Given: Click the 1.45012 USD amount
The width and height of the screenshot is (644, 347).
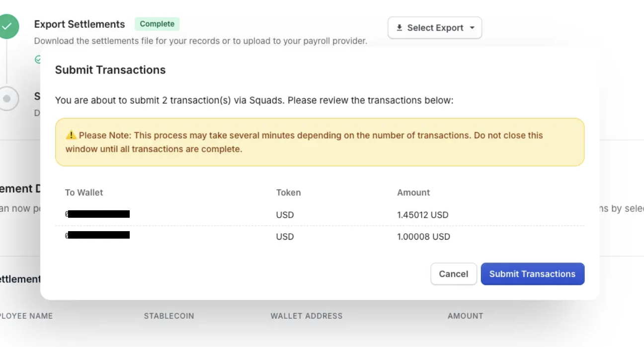Looking at the screenshot, I should 423,215.
